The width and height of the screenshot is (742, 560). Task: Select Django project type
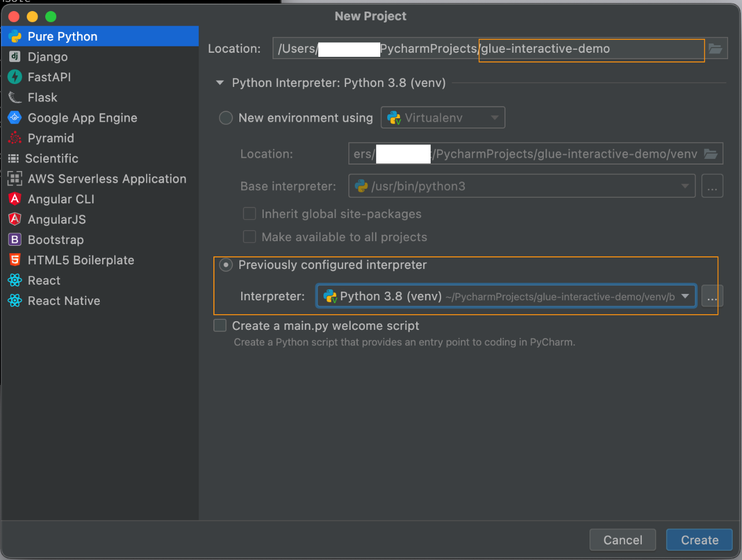tap(100, 57)
